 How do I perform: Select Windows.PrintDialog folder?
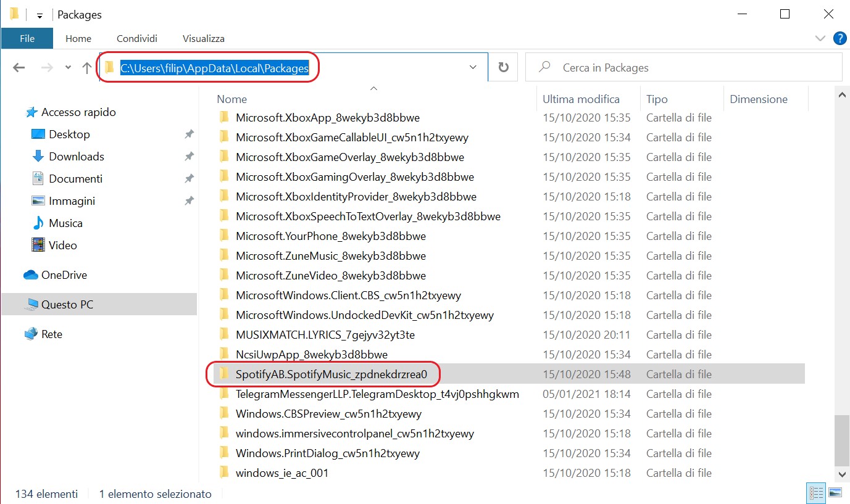(x=328, y=453)
